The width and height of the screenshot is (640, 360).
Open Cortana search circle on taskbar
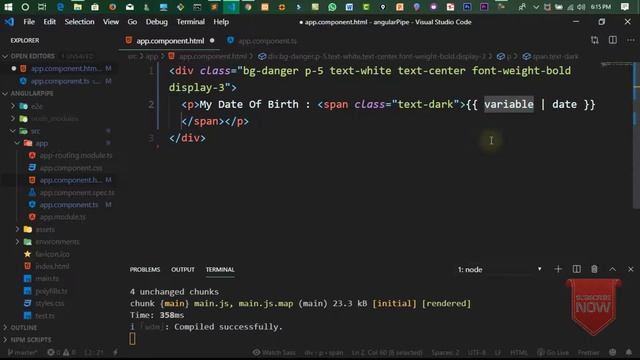[25, 7]
